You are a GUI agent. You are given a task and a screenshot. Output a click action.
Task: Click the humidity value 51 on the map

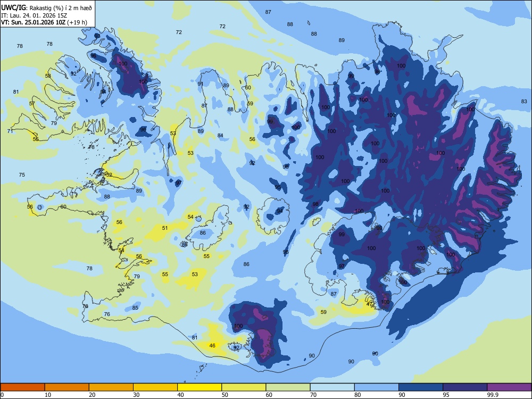[165, 228]
